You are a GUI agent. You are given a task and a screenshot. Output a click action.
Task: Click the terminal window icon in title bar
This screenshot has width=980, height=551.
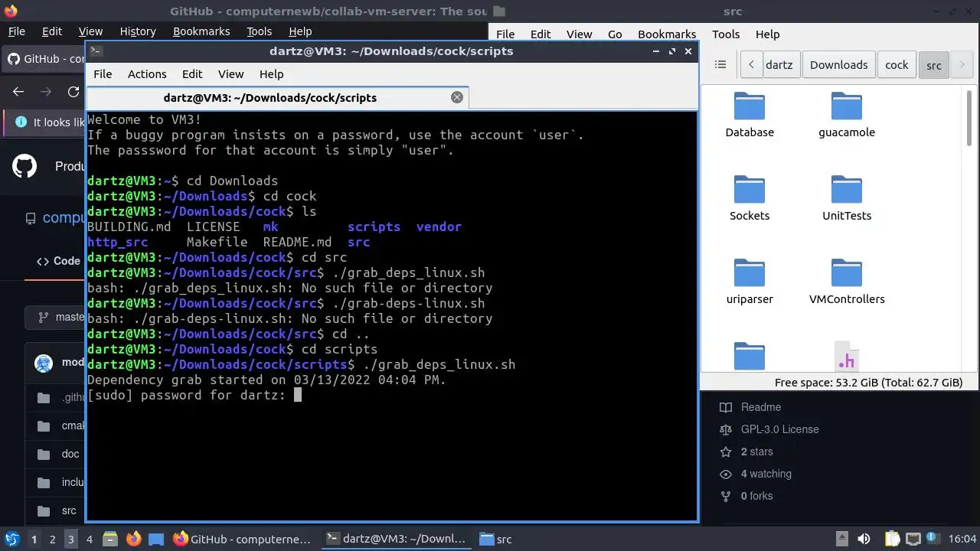[96, 51]
